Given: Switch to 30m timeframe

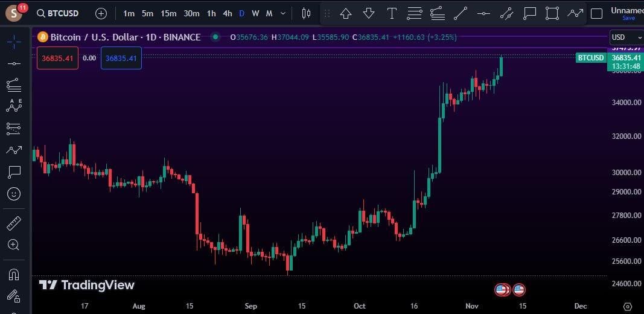Looking at the screenshot, I should [191, 13].
